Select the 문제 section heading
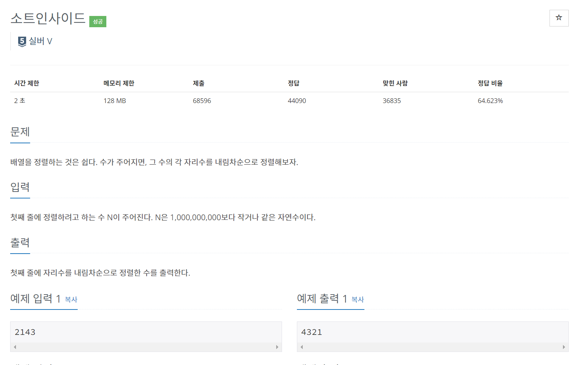The height and width of the screenshot is (365, 588). pyautogui.click(x=20, y=132)
